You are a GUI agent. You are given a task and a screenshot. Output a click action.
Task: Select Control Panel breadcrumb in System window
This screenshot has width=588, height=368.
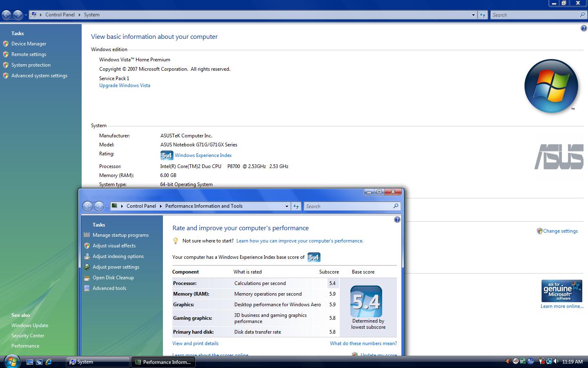coord(60,15)
